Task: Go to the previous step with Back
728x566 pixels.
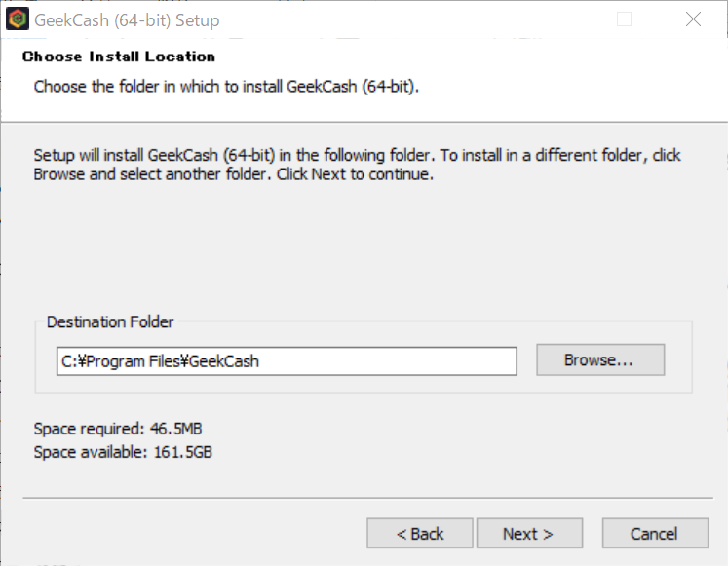Action: [420, 534]
